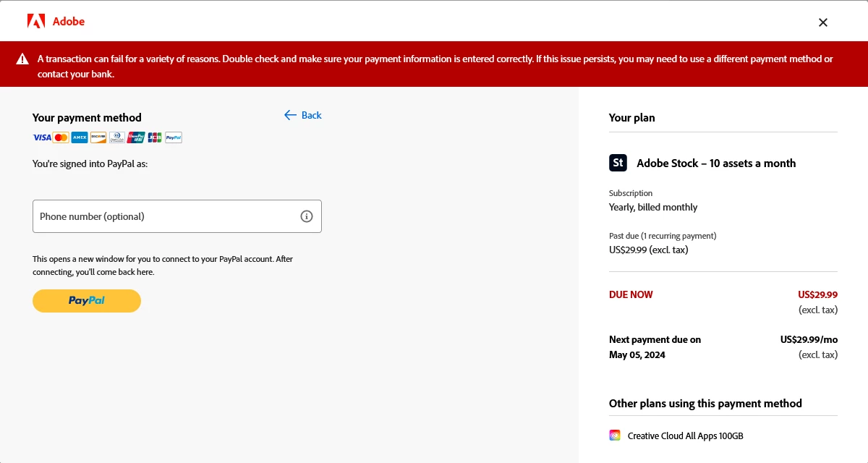Click the Adobe logo icon
Image resolution: width=868 pixels, height=463 pixels.
point(36,22)
